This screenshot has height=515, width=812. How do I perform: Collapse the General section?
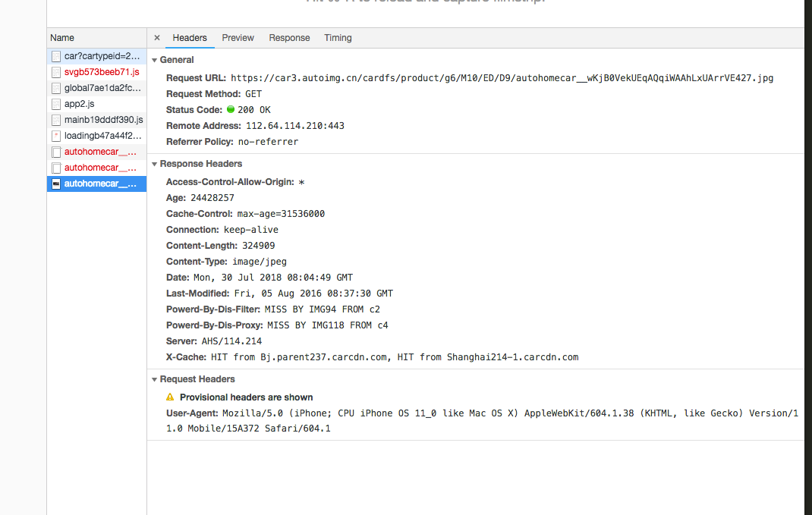(x=154, y=59)
